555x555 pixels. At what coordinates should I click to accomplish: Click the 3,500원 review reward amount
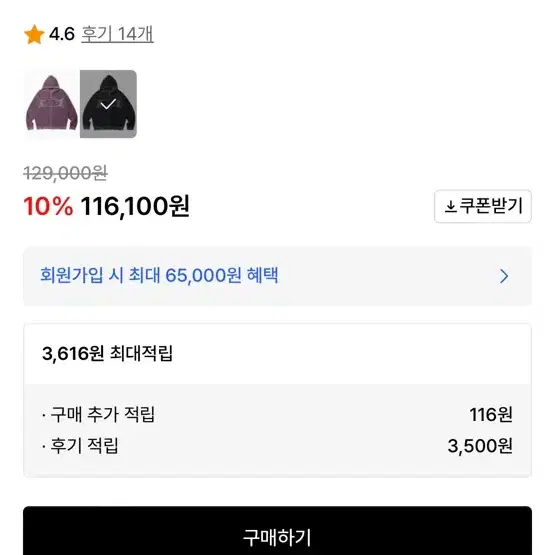(480, 446)
